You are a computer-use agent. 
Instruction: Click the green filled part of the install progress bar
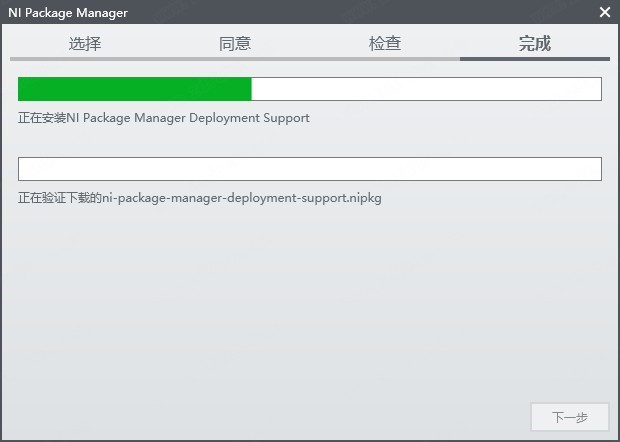[135, 89]
